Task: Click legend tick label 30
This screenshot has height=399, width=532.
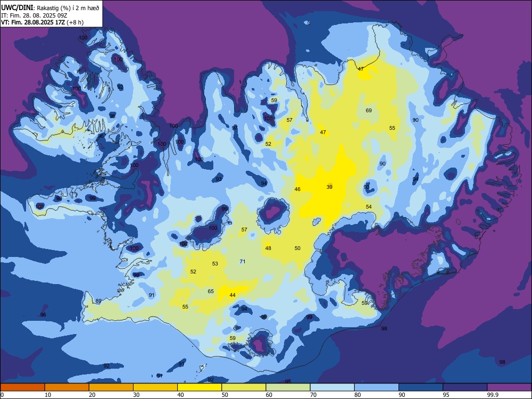Action: [x=136, y=395]
